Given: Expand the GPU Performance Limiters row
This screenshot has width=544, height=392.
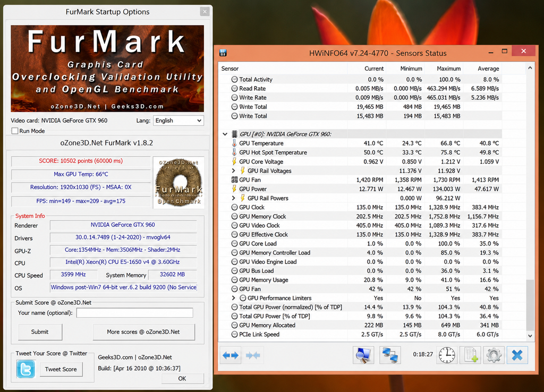Looking at the screenshot, I should 234,298.
